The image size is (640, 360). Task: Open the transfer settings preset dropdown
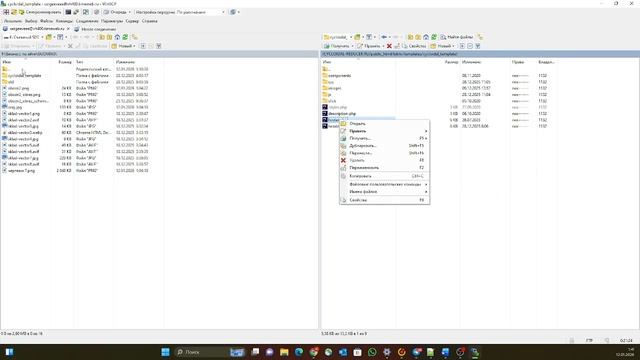[180, 12]
